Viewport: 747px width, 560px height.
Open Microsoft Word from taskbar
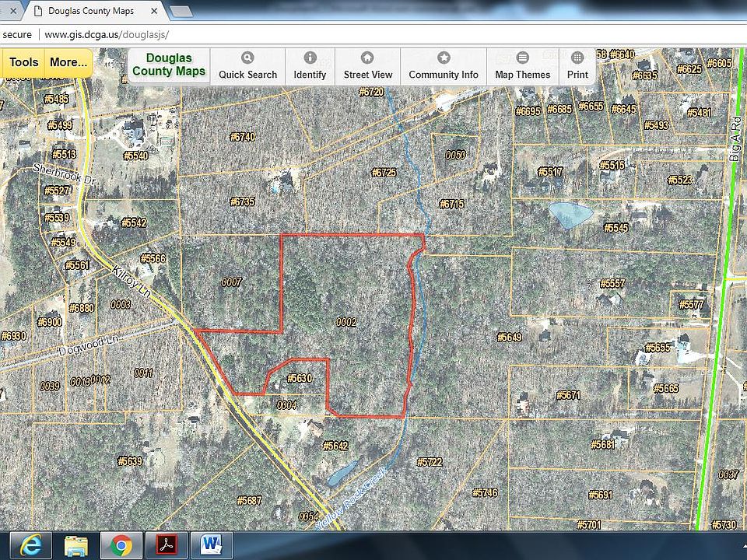coord(212,545)
